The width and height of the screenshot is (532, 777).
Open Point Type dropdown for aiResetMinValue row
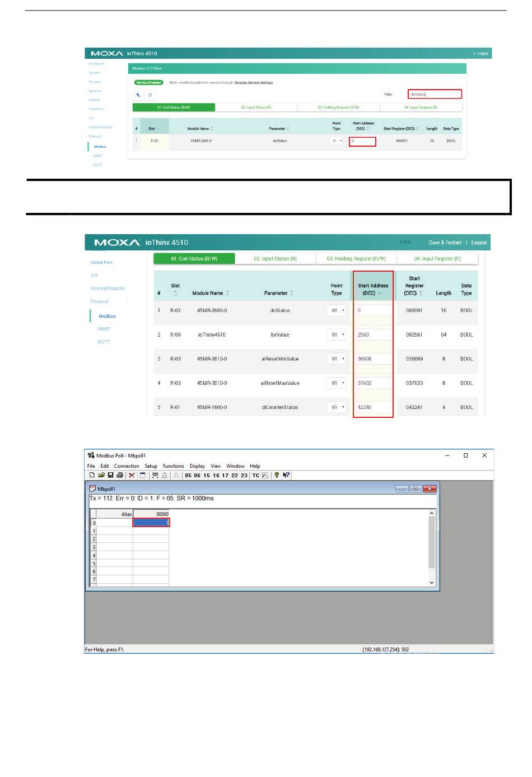(337, 359)
